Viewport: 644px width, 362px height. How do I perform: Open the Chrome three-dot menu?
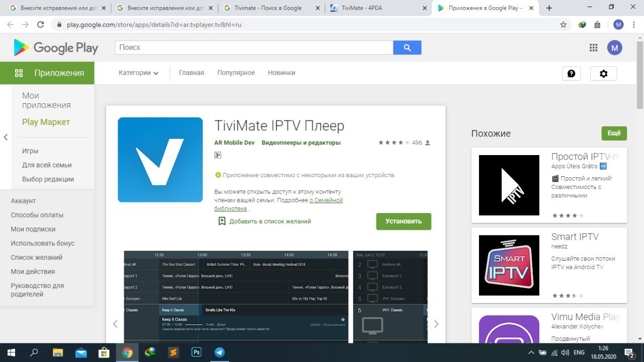pyautogui.click(x=634, y=24)
